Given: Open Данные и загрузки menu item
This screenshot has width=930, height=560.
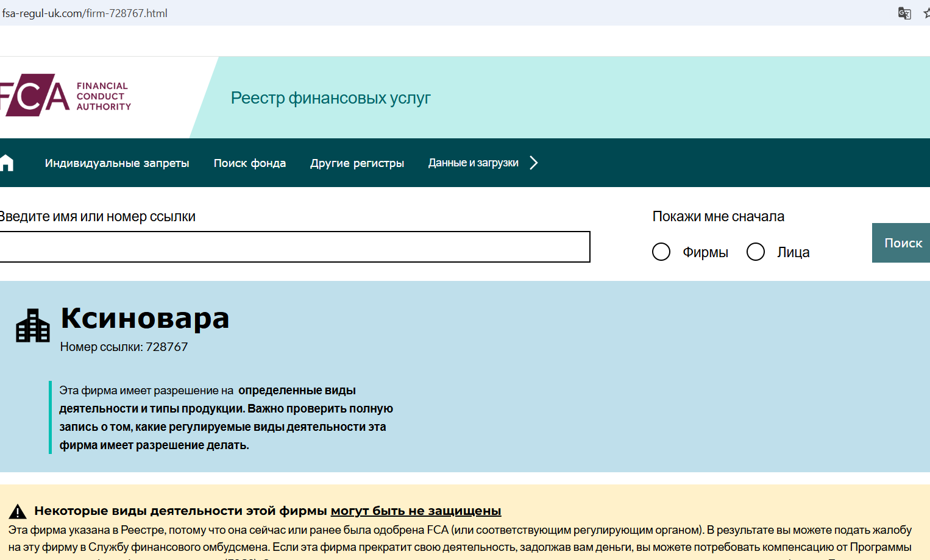Looking at the screenshot, I should click(474, 163).
